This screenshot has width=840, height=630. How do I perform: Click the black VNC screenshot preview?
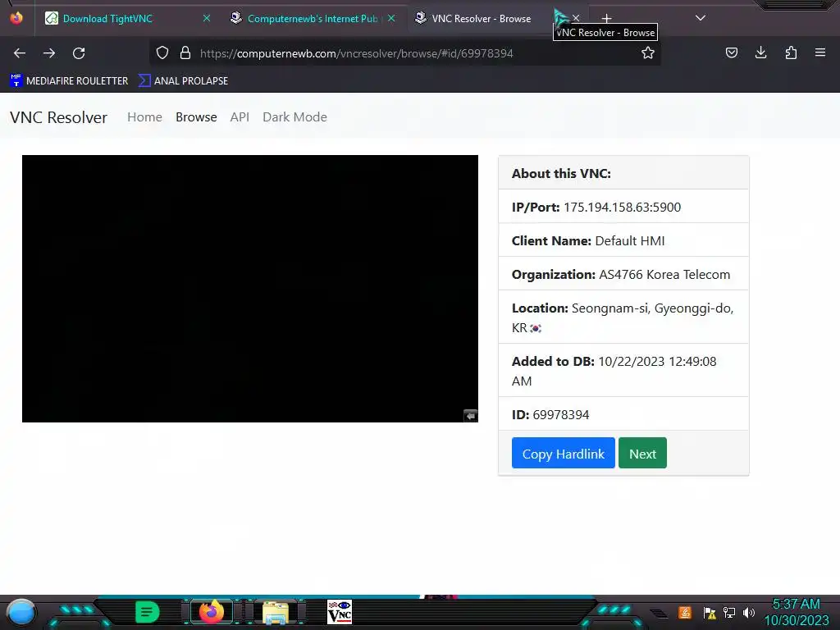249,289
